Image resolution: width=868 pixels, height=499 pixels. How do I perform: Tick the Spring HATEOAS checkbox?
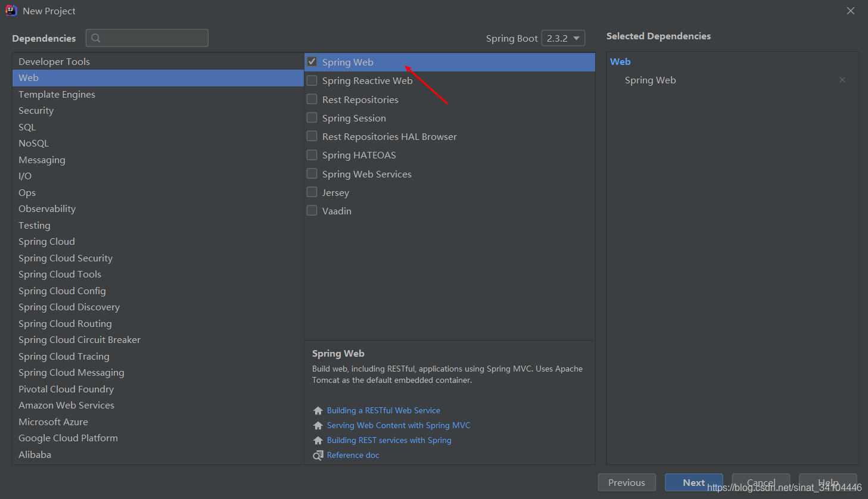click(312, 155)
